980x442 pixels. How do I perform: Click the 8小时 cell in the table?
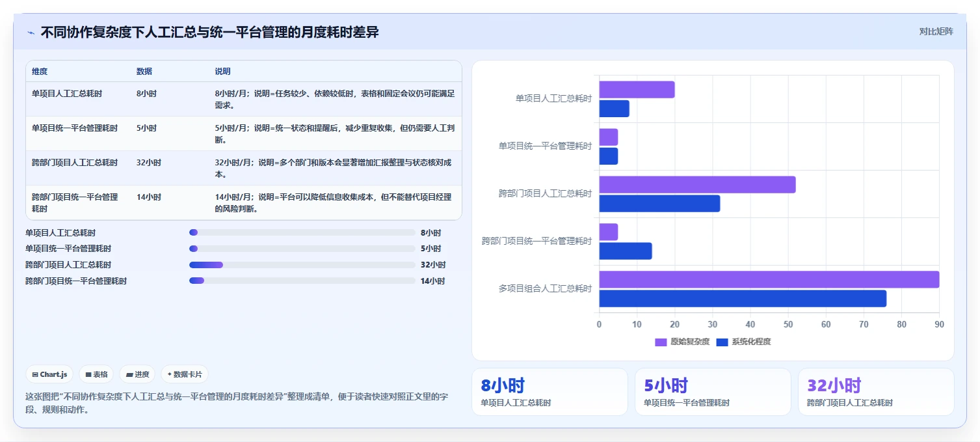pyautogui.click(x=146, y=94)
